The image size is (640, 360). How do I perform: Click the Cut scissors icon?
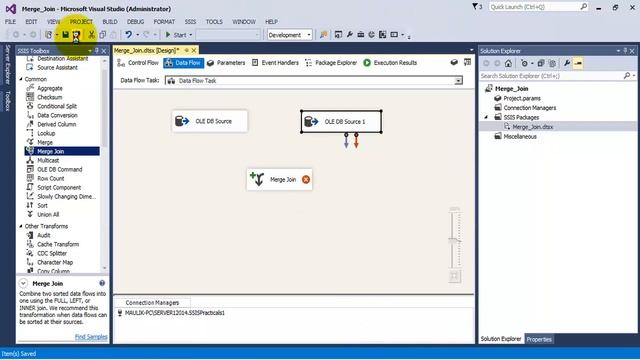(91, 35)
